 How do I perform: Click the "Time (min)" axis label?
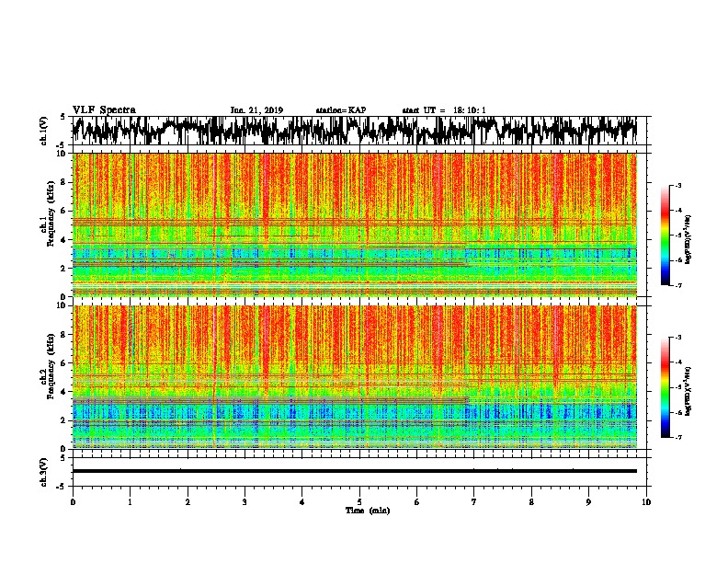(x=368, y=511)
